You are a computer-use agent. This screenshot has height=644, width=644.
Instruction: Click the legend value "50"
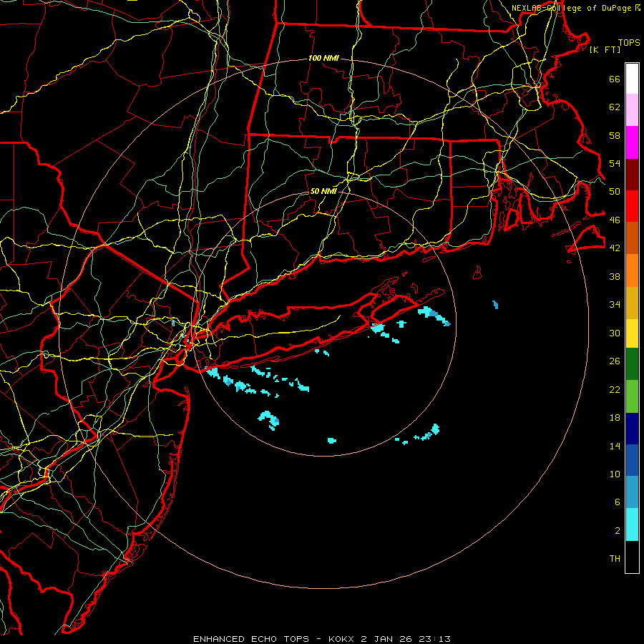615,192
